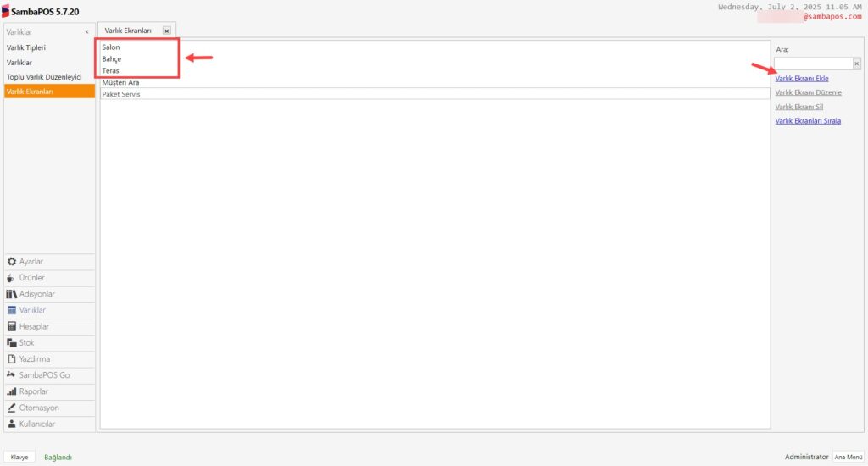Click the Ara search input field

[813, 64]
